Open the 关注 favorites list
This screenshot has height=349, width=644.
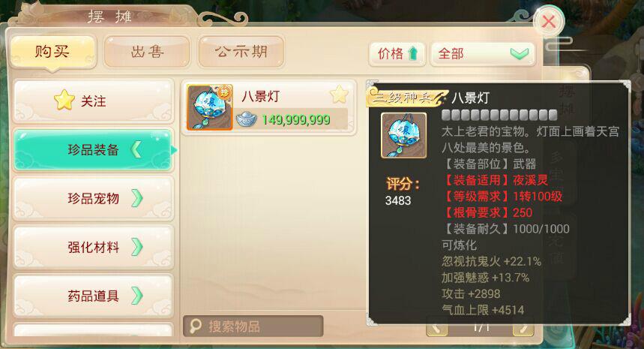tap(93, 101)
